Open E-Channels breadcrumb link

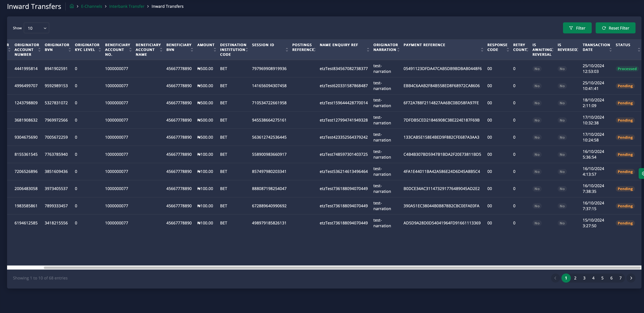click(91, 6)
